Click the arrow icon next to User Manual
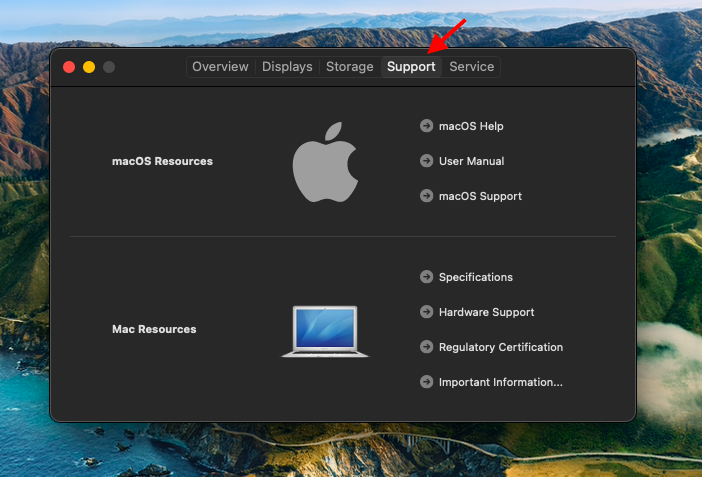This screenshot has height=477, width=702. point(426,161)
